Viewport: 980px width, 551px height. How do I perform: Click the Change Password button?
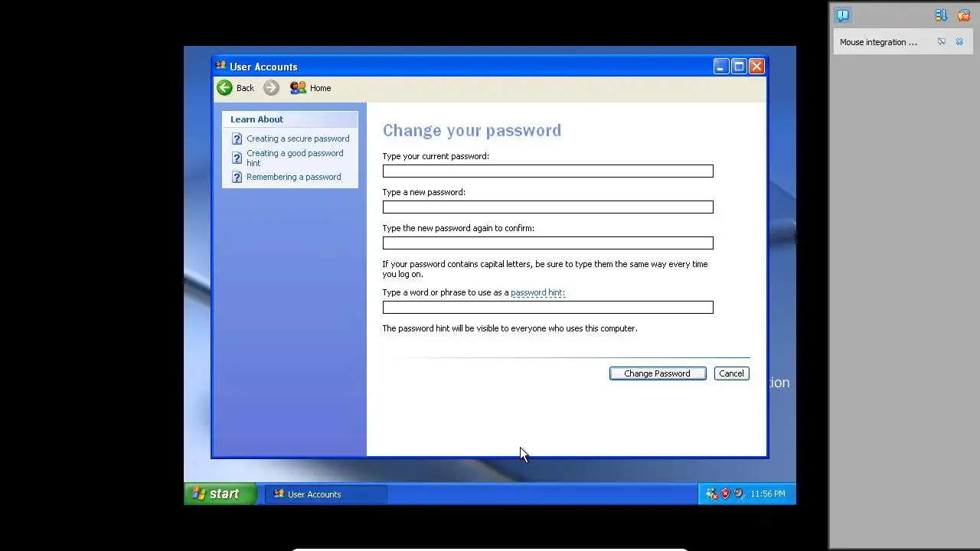tap(658, 373)
